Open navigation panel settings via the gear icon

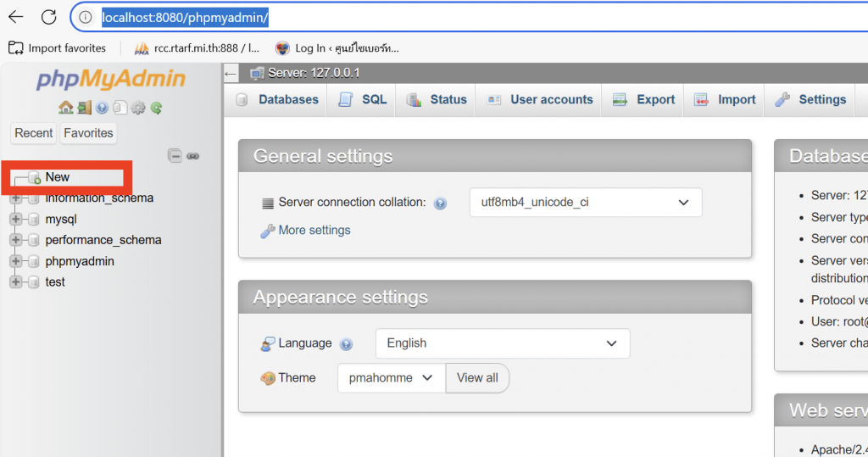coord(138,108)
